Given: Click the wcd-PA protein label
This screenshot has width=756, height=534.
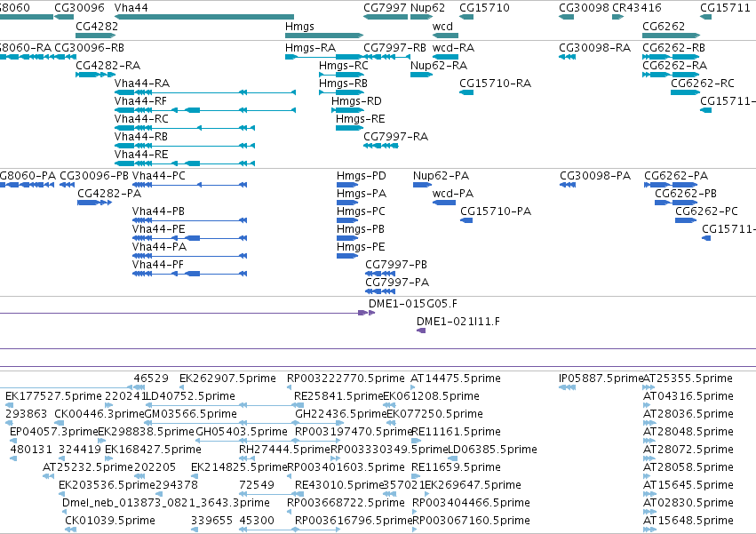Looking at the screenshot, I should [453, 194].
